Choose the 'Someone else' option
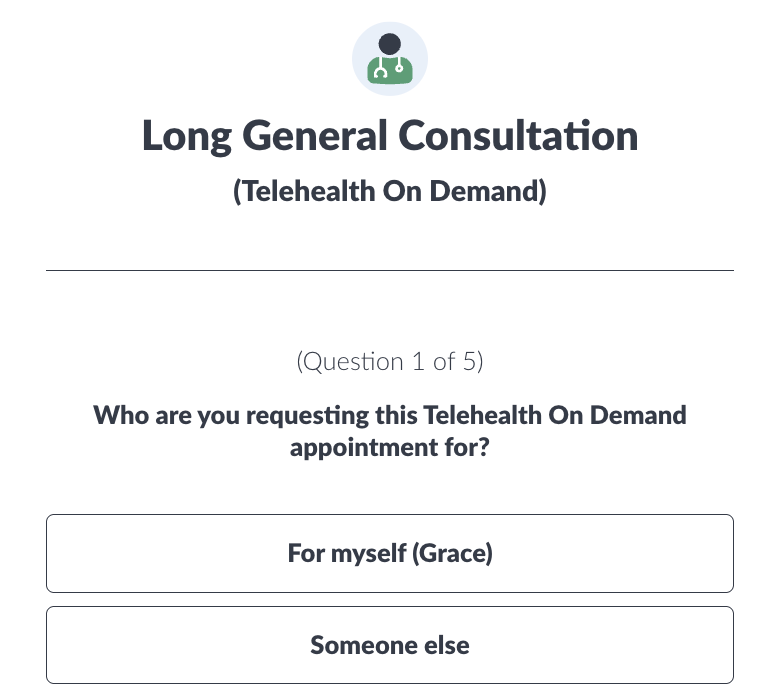Image resolution: width=780 pixels, height=700 pixels. coord(390,645)
